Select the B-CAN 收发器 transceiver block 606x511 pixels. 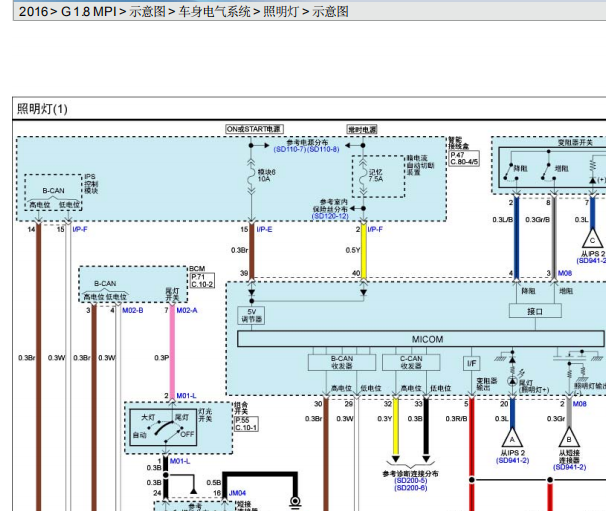[x=342, y=363]
